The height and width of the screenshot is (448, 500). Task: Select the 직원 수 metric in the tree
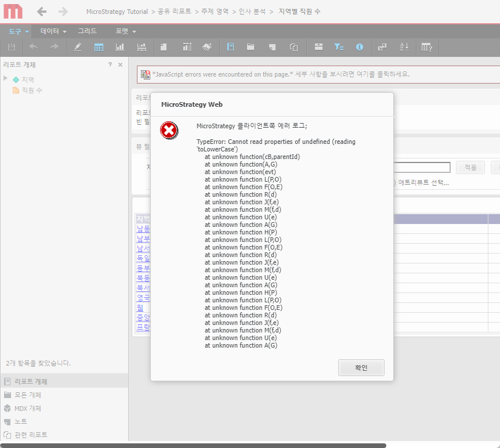[x=32, y=91]
